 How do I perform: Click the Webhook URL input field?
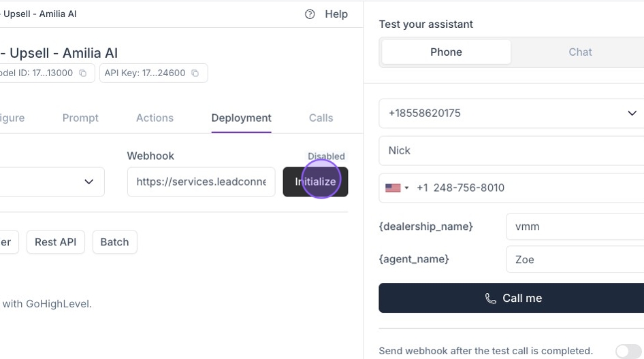[201, 182]
